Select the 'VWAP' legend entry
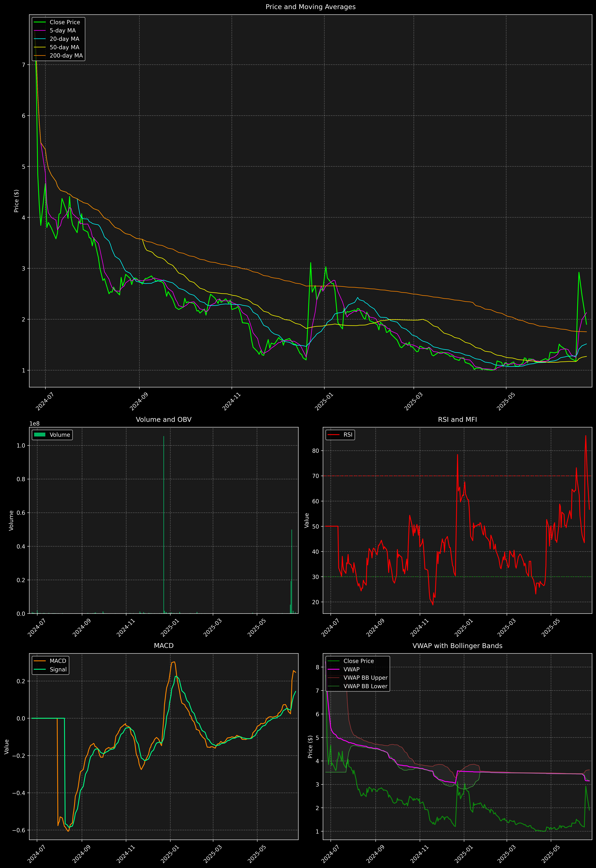This screenshot has width=596, height=868. (x=351, y=669)
